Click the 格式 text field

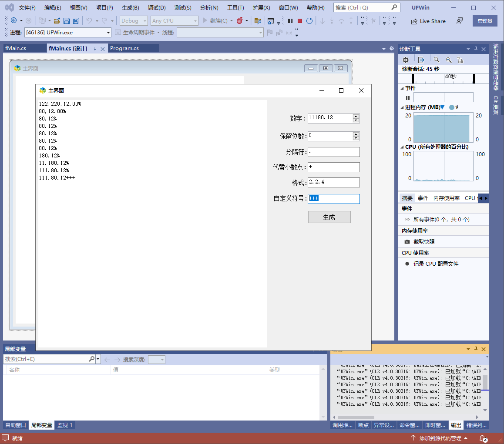click(334, 183)
